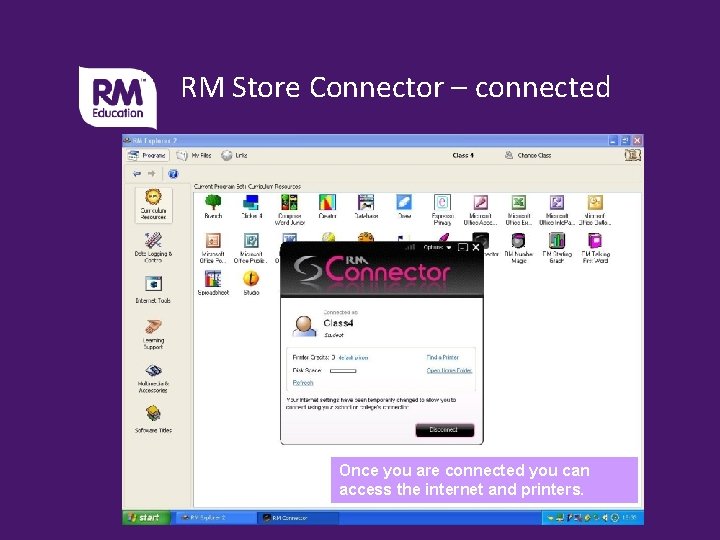The image size is (720, 540).
Task: Open RM Starting Graph icon
Action: [557, 248]
